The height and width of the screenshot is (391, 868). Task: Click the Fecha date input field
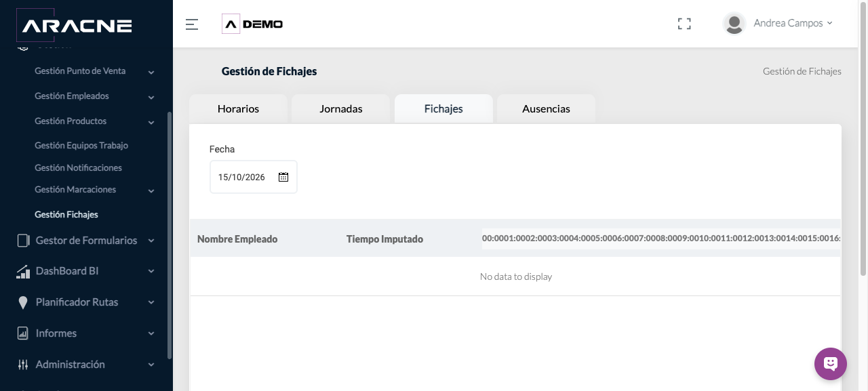coord(254,177)
